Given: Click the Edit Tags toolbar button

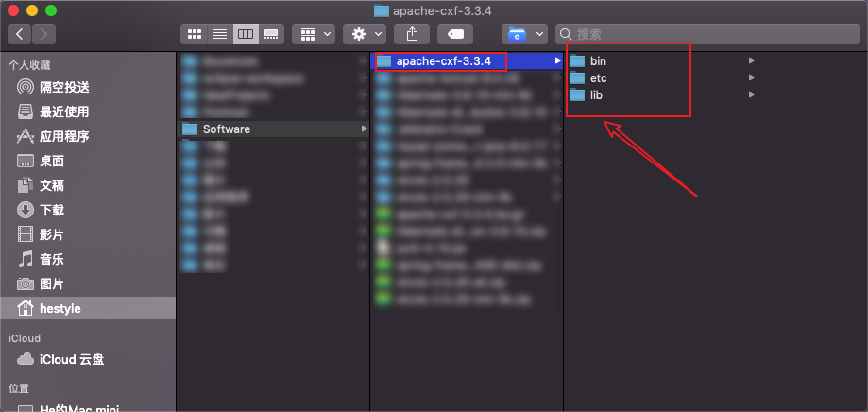Looking at the screenshot, I should 455,34.
